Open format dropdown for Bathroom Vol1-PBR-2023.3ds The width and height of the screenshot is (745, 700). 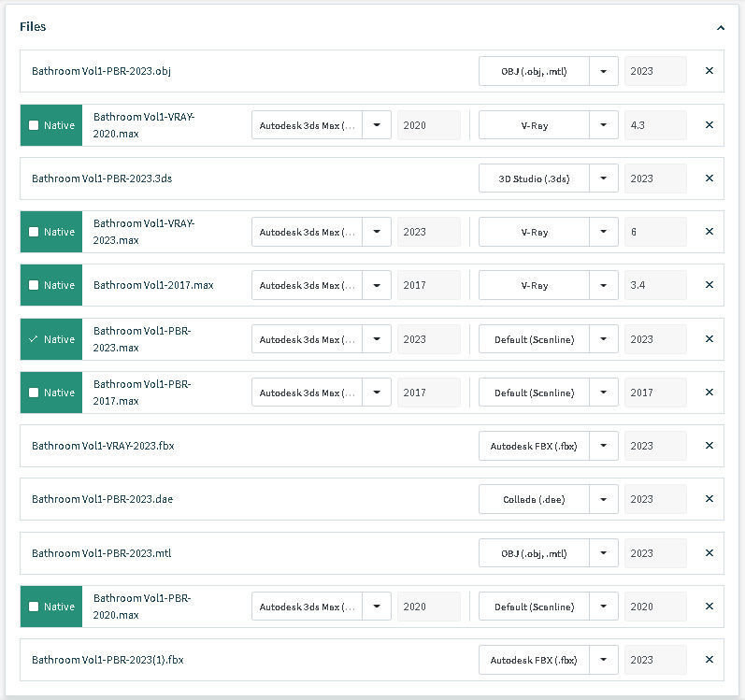click(x=603, y=179)
